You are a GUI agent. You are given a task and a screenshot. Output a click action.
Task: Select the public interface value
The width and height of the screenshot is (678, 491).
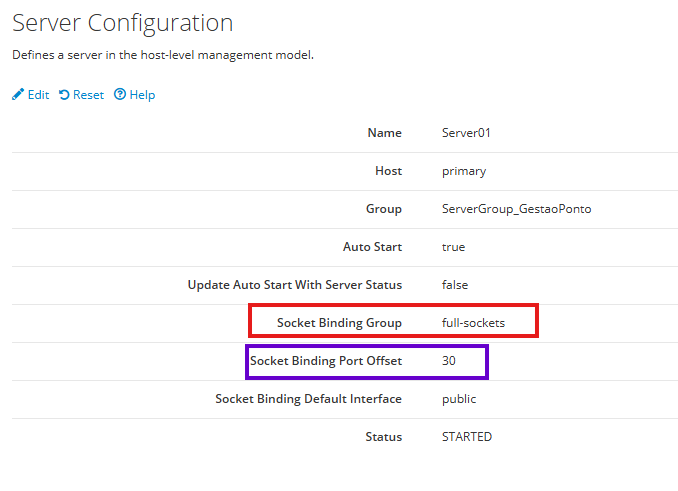pyautogui.click(x=459, y=399)
